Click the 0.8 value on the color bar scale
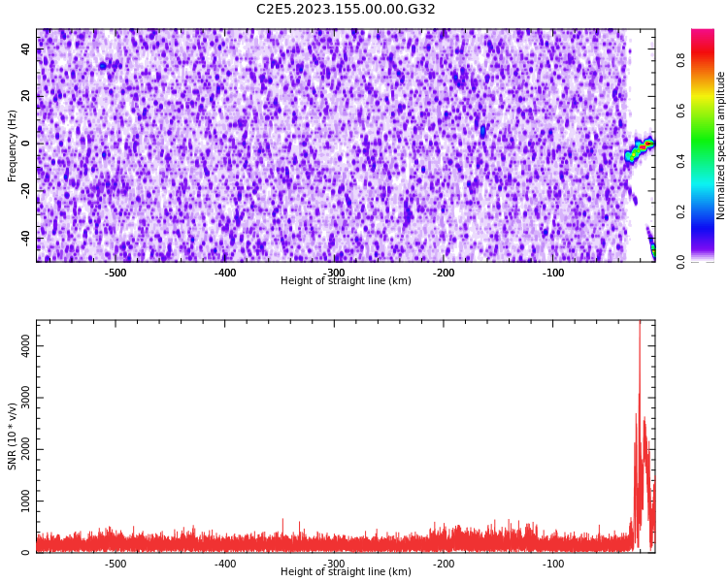This screenshot has width=728, height=582. (x=680, y=60)
